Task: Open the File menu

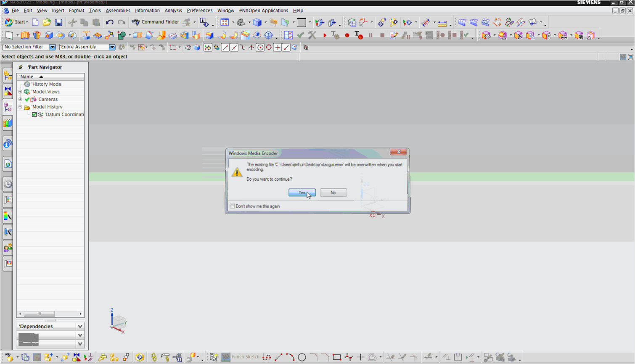Action: [15, 11]
